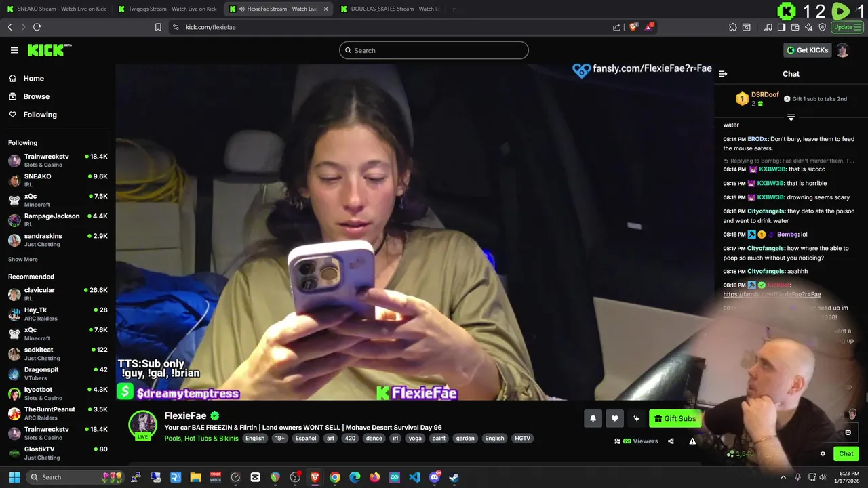Click the Español tag
Image resolution: width=868 pixels, height=488 pixels.
click(x=306, y=438)
